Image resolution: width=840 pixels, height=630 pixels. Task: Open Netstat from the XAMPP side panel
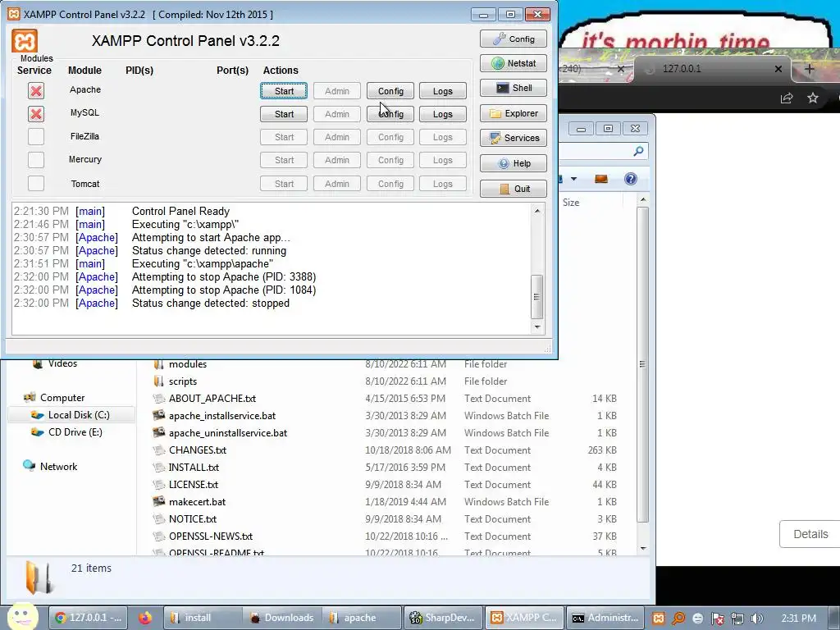coord(514,63)
